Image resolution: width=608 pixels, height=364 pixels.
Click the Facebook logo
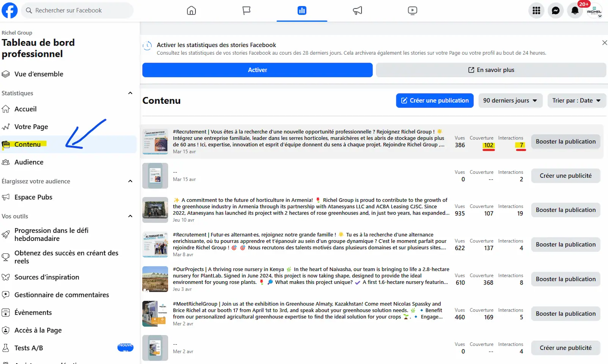pos(9,10)
